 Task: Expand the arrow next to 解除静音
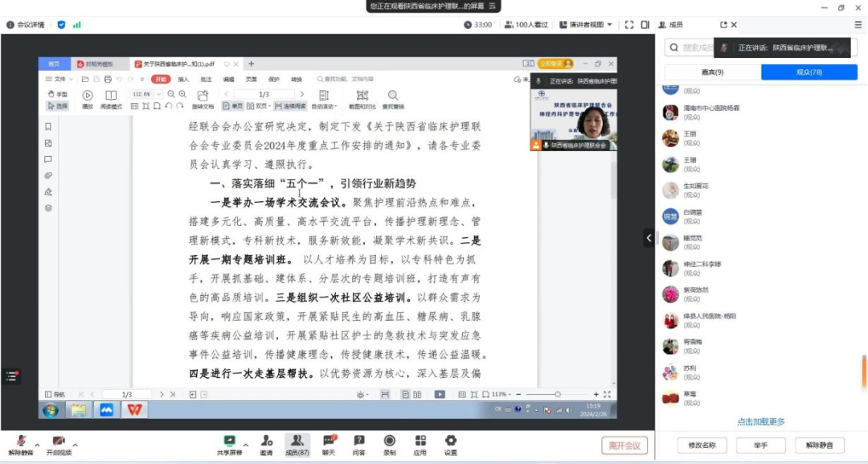(x=38, y=445)
